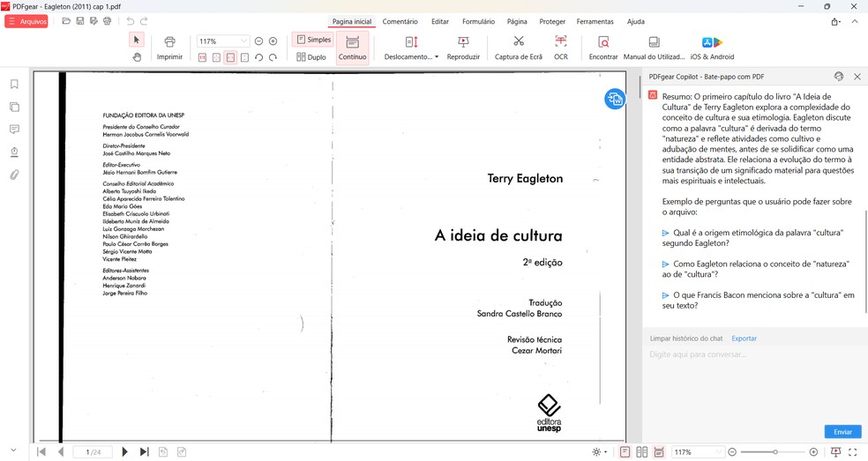868x461 pixels.
Task: Click Limpar histórico do chat
Action: [x=686, y=338]
